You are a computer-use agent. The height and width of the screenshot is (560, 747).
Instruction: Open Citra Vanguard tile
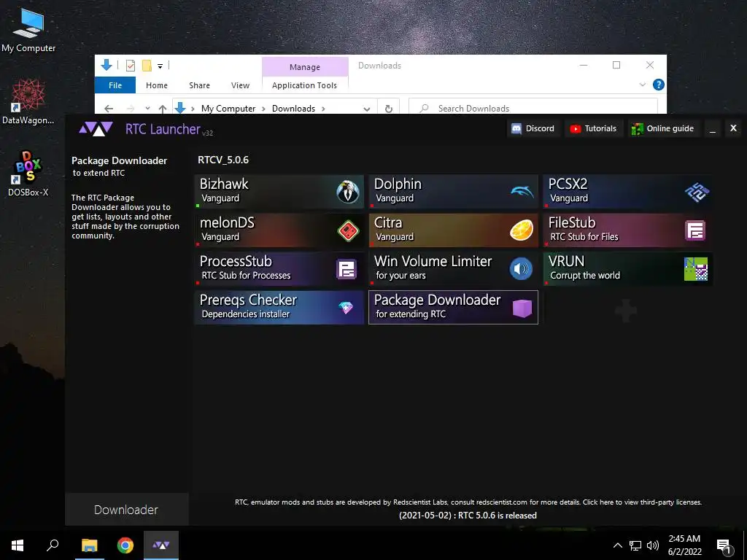454,230
